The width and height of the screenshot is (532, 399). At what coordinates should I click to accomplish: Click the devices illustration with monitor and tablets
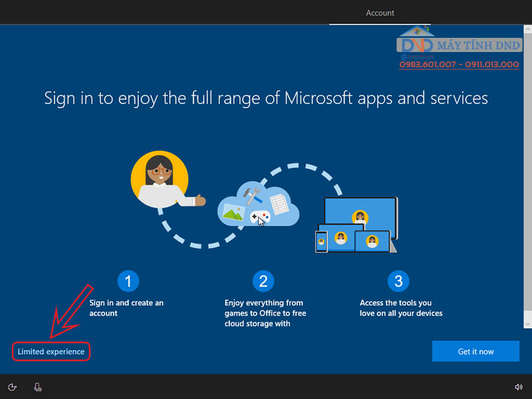click(x=356, y=225)
